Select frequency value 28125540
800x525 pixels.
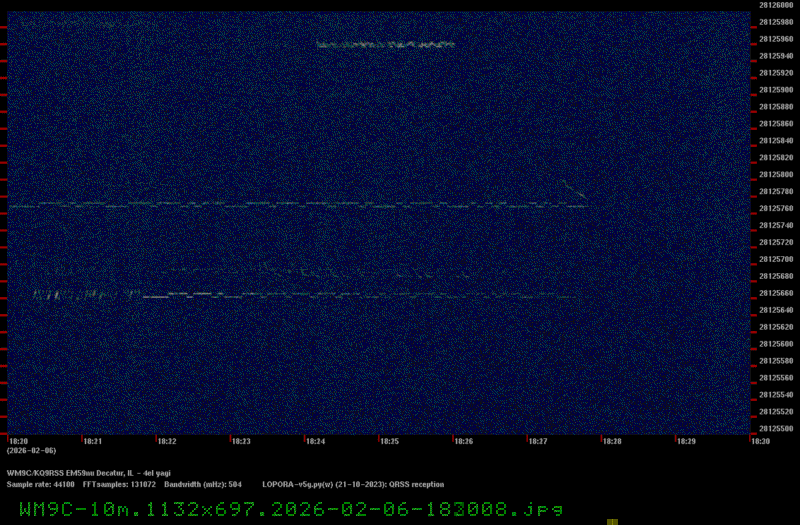pos(776,394)
